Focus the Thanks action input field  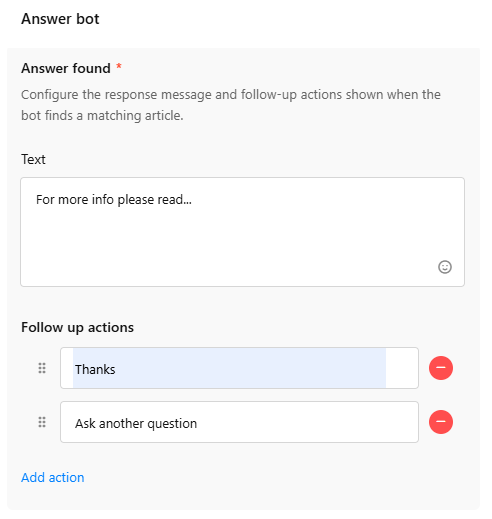click(239, 368)
